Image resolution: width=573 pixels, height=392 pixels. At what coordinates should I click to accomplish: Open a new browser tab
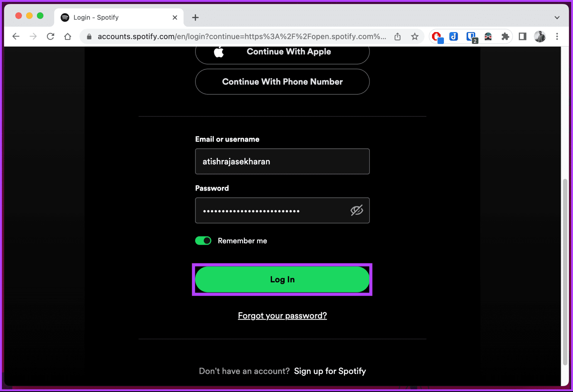click(x=195, y=18)
